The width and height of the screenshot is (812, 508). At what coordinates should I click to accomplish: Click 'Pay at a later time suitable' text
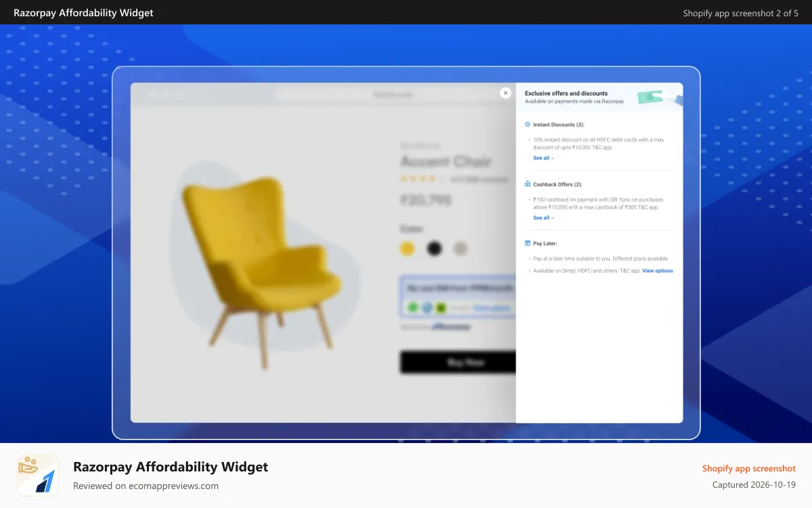pyautogui.click(x=600, y=259)
